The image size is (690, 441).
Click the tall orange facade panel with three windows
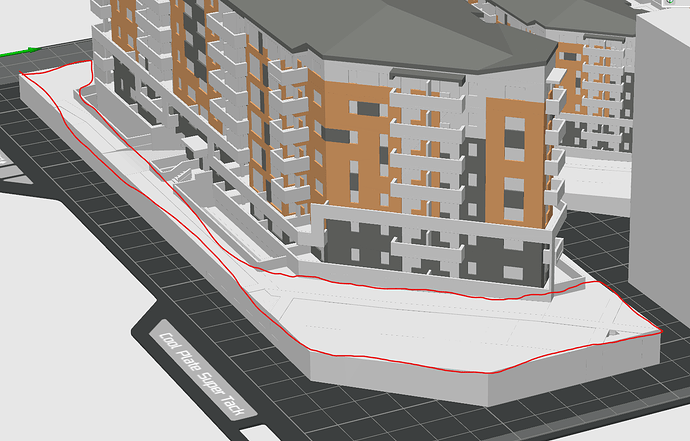pyautogui.click(x=516, y=161)
